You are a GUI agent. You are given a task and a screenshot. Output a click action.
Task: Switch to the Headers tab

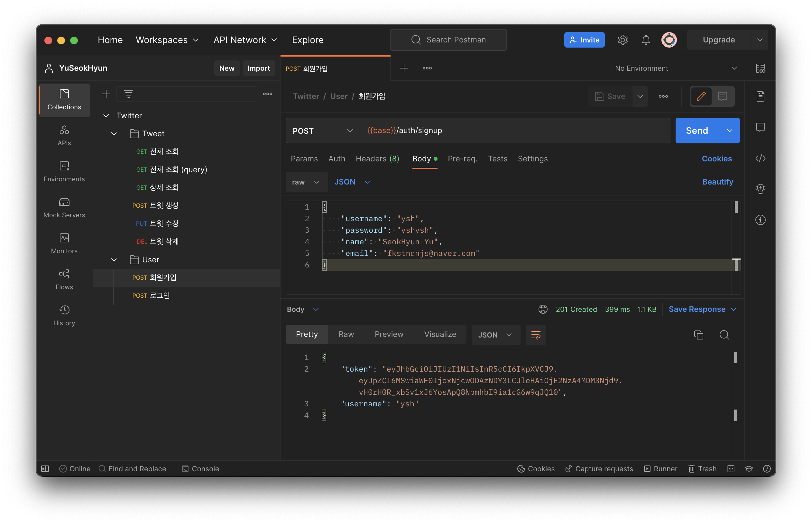pos(377,158)
